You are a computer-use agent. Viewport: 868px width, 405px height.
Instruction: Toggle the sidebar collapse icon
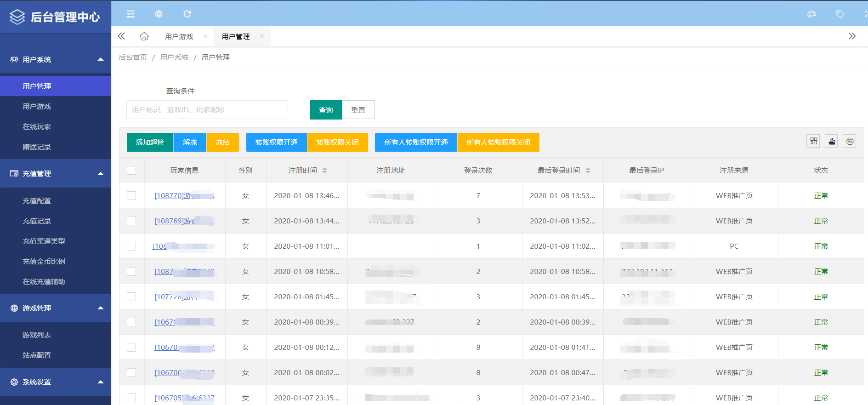tap(130, 14)
